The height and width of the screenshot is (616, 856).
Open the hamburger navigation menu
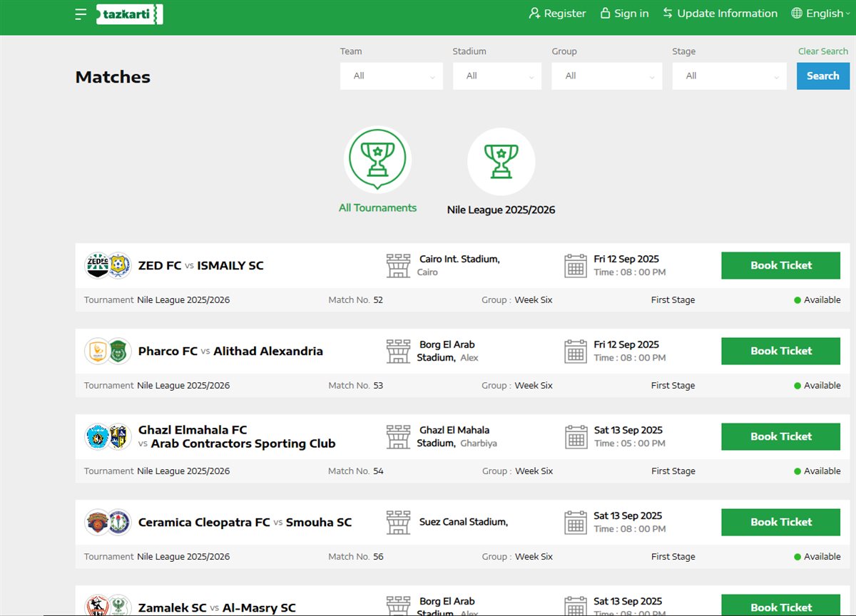coord(81,14)
